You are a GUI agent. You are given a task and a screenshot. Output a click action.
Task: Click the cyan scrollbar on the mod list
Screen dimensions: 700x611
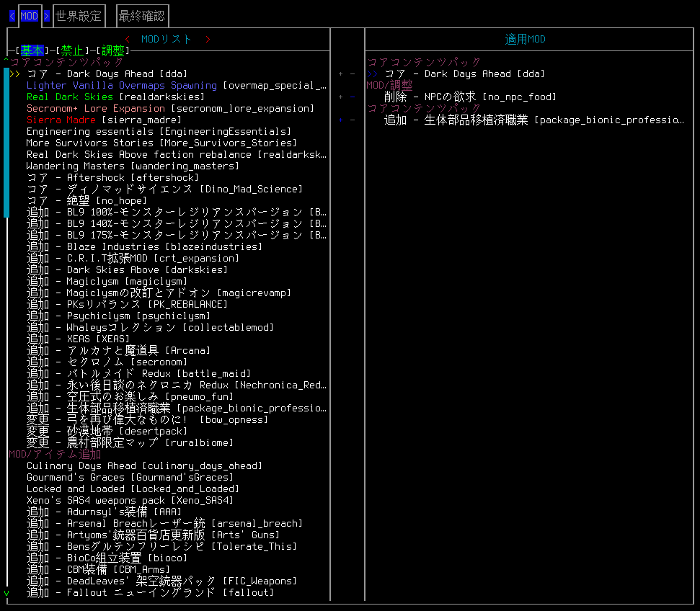click(6, 143)
